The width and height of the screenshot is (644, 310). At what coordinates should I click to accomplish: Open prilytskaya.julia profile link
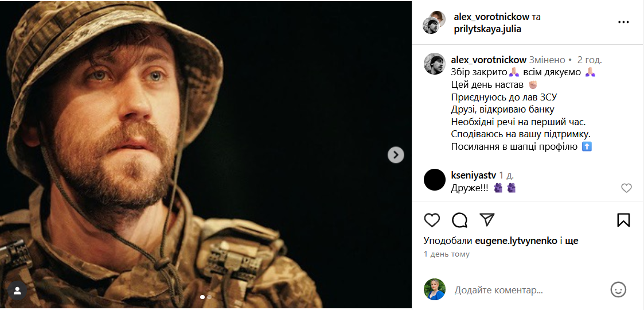tap(488, 29)
